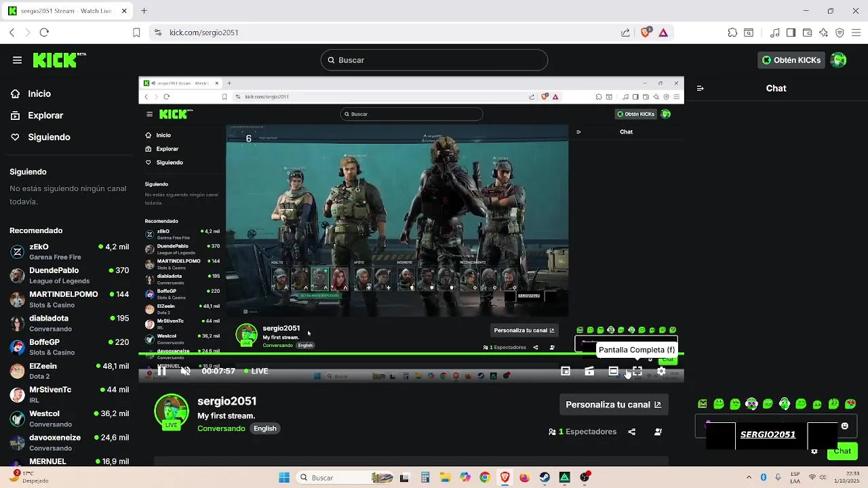Pause the stream player
Screen dimensions: 868x488
(x=161, y=371)
